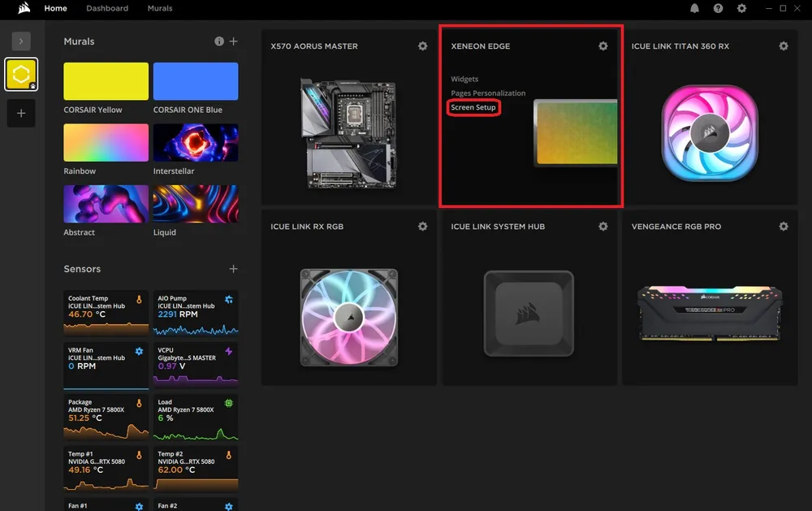Viewport: 812px width, 511px height.
Task: Select the Interstellar mural thumbnail
Action: [196, 142]
